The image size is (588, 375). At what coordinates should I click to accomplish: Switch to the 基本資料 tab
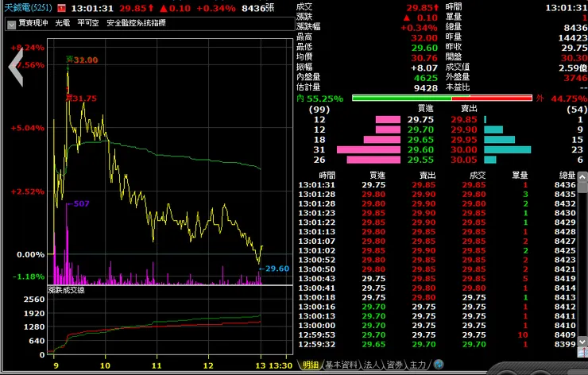pyautogui.click(x=341, y=365)
